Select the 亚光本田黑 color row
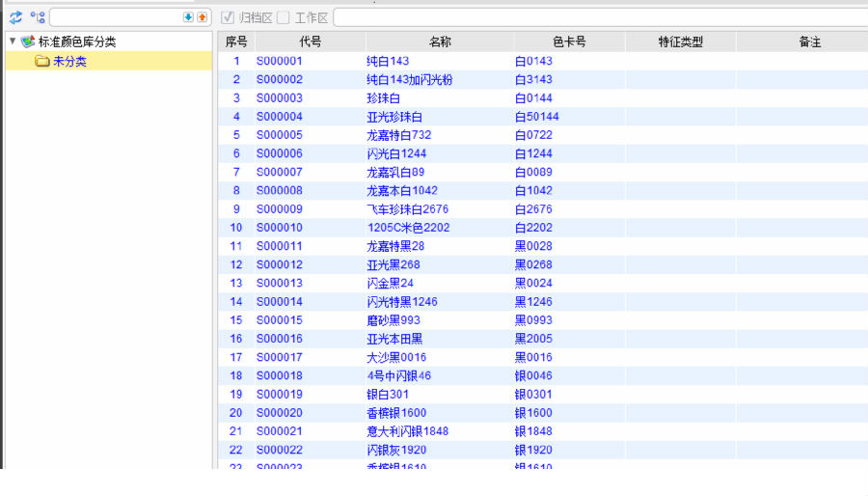Screen dimensions: 868x496 394,339
